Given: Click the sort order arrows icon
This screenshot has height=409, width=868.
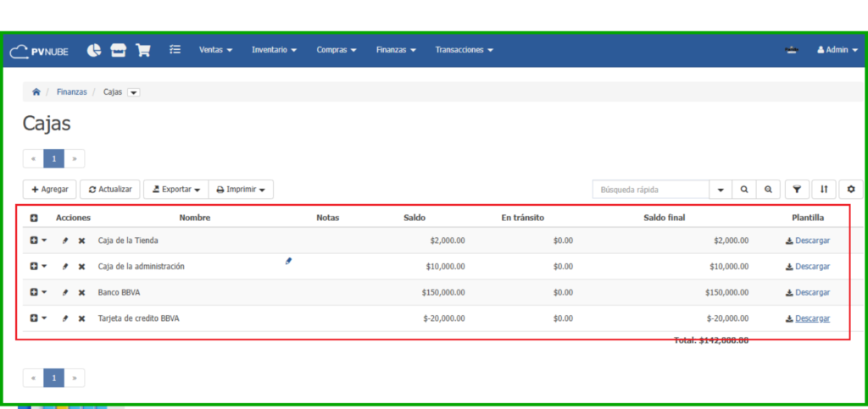Looking at the screenshot, I should pos(824,190).
